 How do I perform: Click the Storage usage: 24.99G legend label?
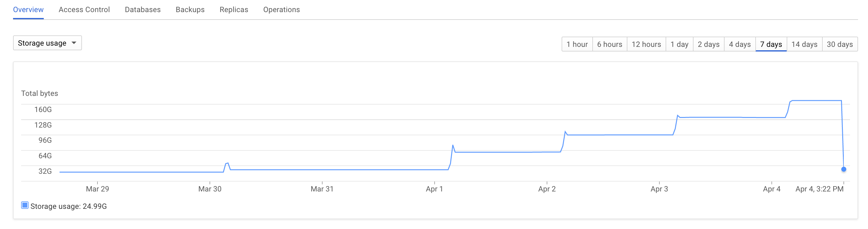(69, 206)
